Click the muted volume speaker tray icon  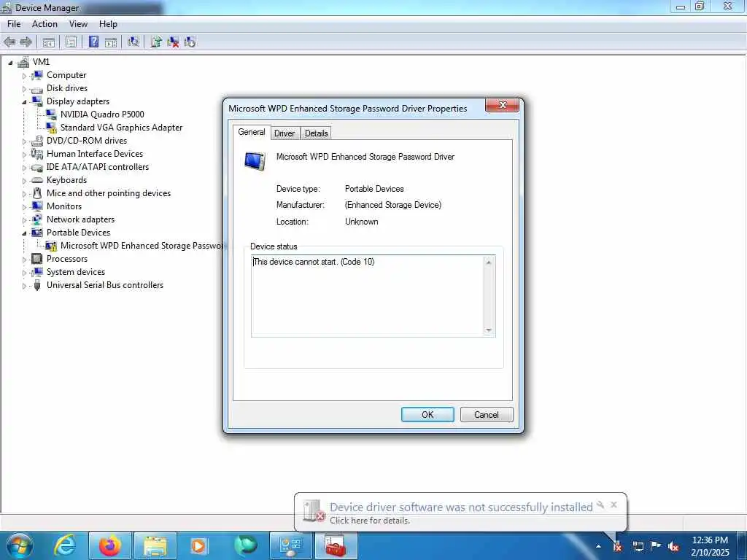click(x=673, y=546)
